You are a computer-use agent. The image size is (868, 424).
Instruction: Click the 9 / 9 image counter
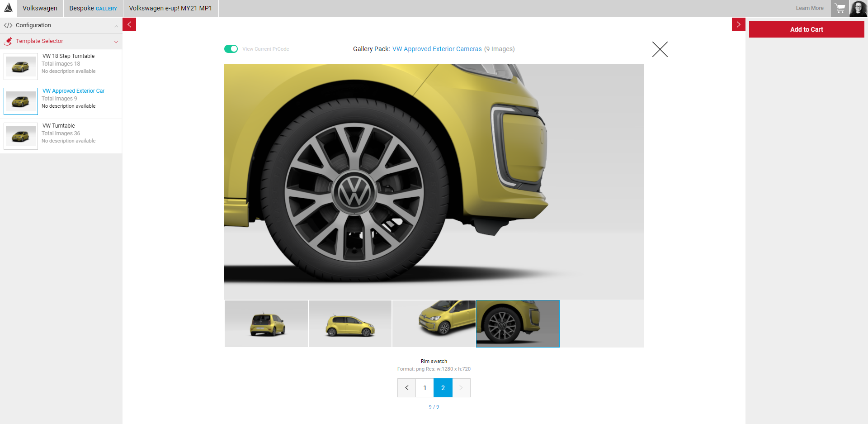click(434, 407)
